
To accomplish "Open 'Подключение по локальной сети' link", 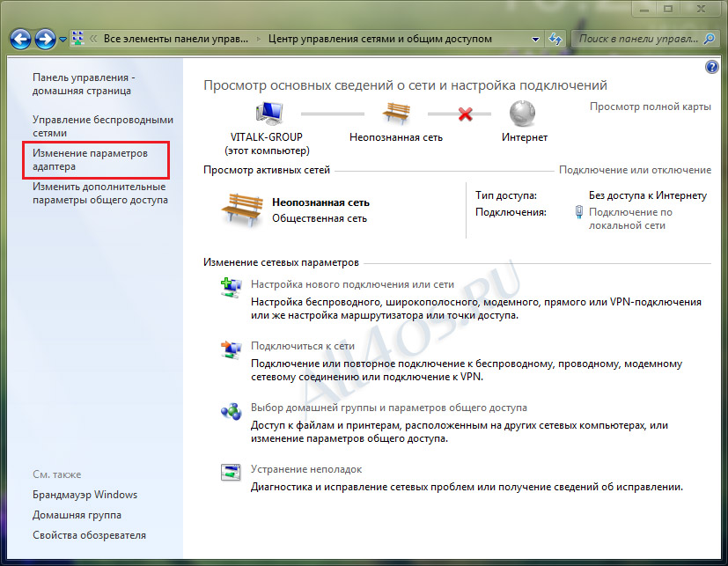I will click(630, 218).
